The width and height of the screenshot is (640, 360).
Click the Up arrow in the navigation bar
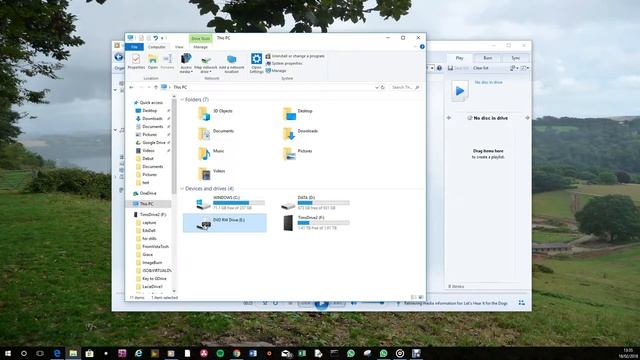[x=156, y=87]
